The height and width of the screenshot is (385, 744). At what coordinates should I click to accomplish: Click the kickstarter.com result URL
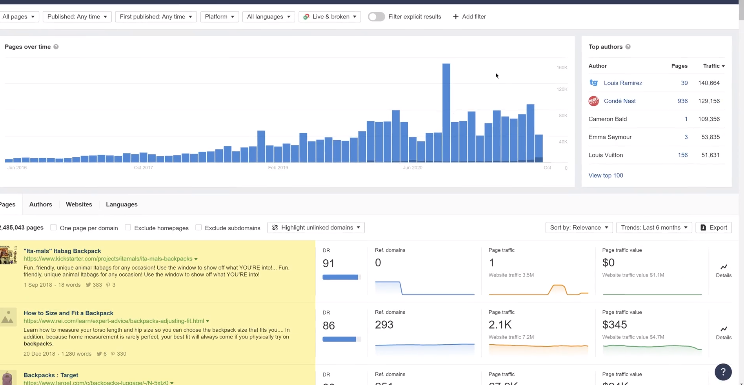coord(108,259)
